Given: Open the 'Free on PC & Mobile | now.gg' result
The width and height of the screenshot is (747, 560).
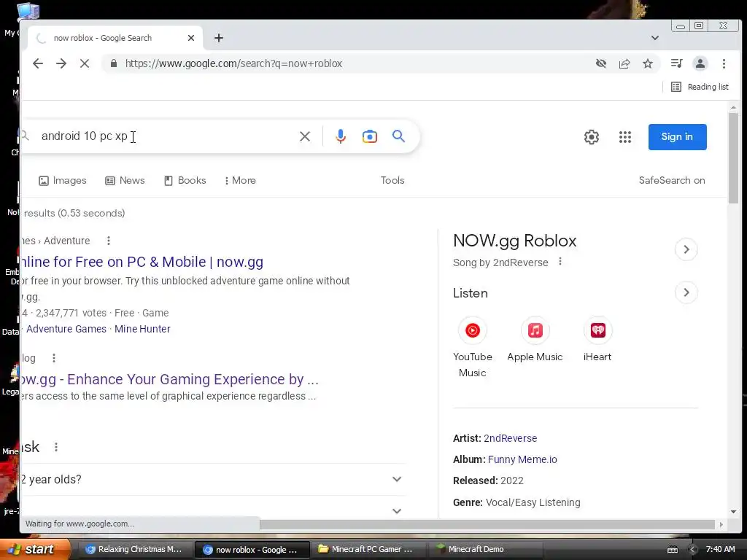Looking at the screenshot, I should pos(142,262).
